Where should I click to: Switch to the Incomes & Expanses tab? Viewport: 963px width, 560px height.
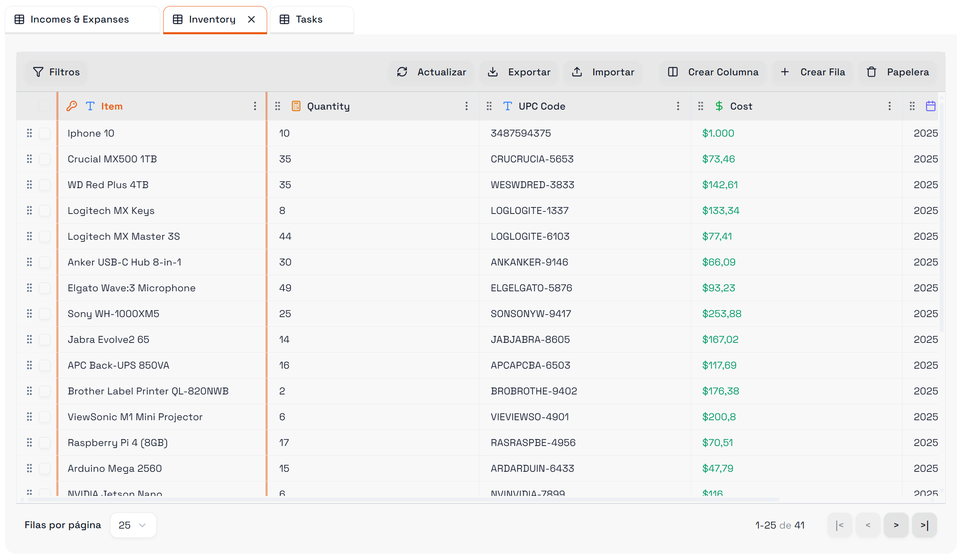point(80,19)
